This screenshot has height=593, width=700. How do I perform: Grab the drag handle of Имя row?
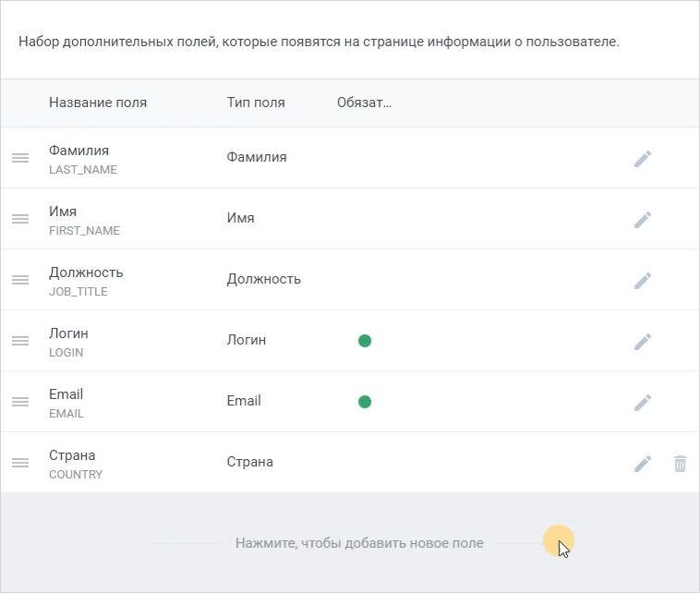(x=20, y=219)
